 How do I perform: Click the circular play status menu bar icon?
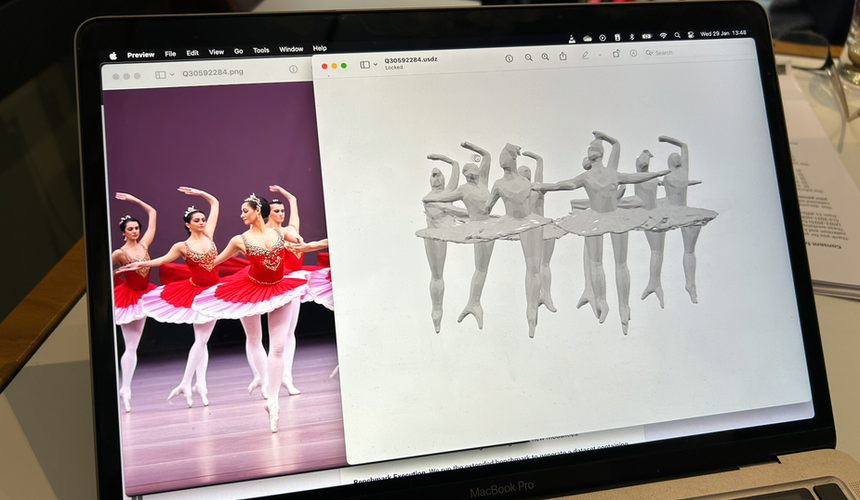coord(602,37)
